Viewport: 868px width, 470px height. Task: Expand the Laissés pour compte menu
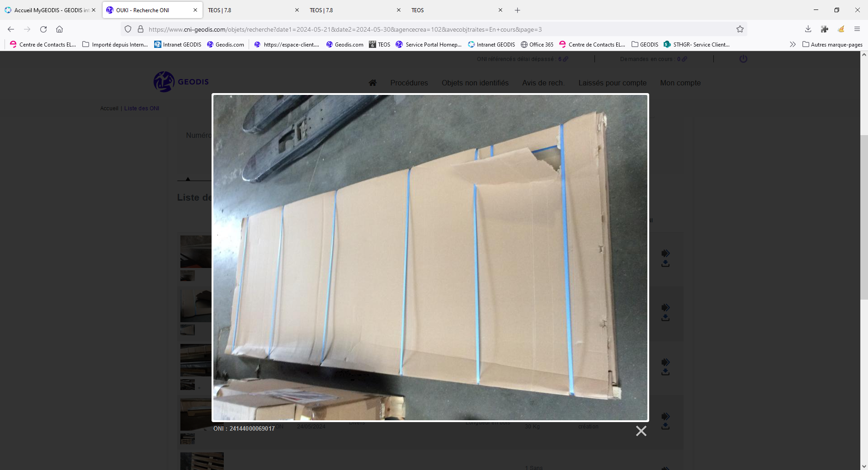click(x=612, y=83)
